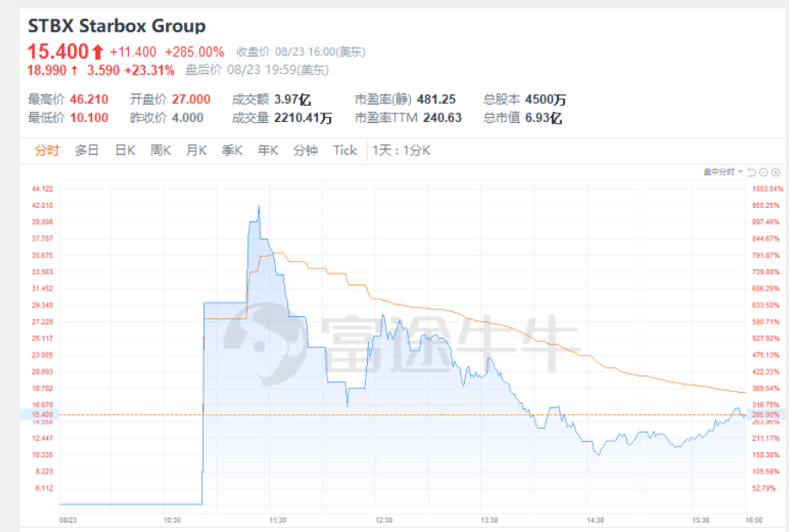Click the +285.00% change value
789x532 pixels.
194,52
